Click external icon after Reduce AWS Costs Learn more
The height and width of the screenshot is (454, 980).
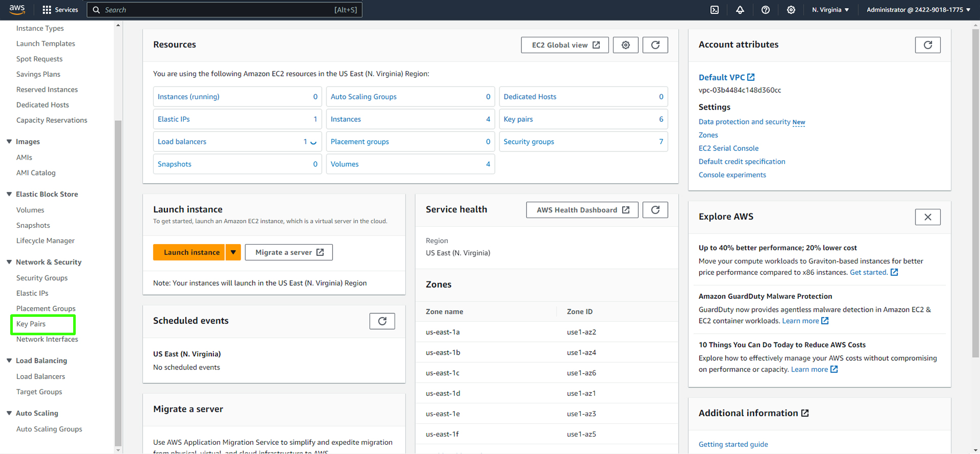(x=834, y=370)
